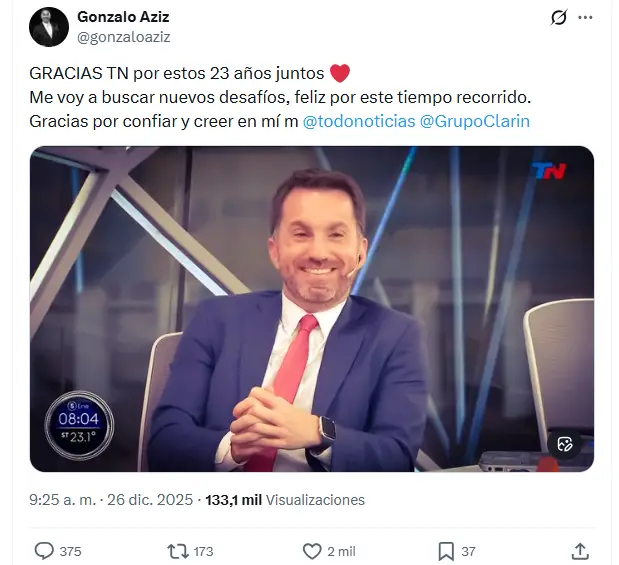Click the repost arrows icon
The width and height of the screenshot is (619, 565).
[178, 551]
